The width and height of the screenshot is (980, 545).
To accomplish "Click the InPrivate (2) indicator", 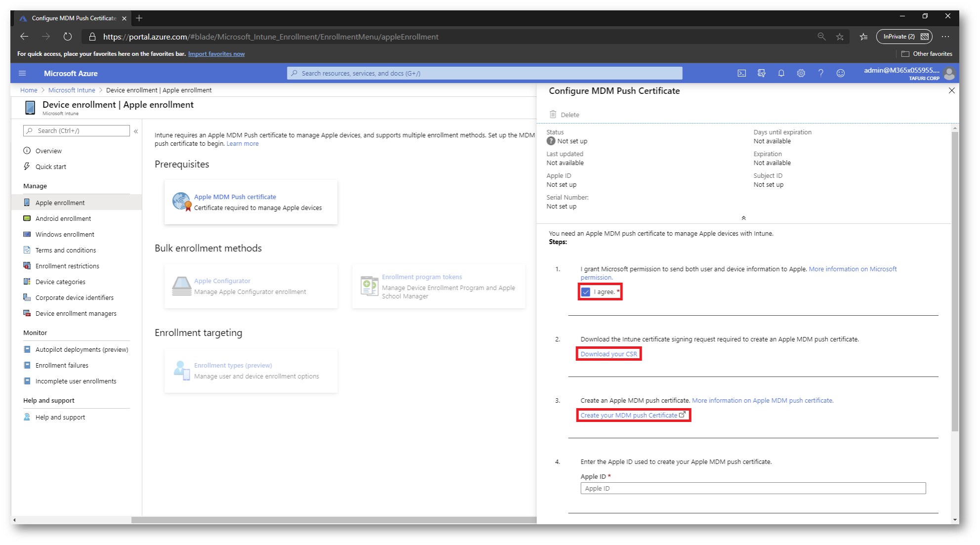I will pyautogui.click(x=904, y=37).
